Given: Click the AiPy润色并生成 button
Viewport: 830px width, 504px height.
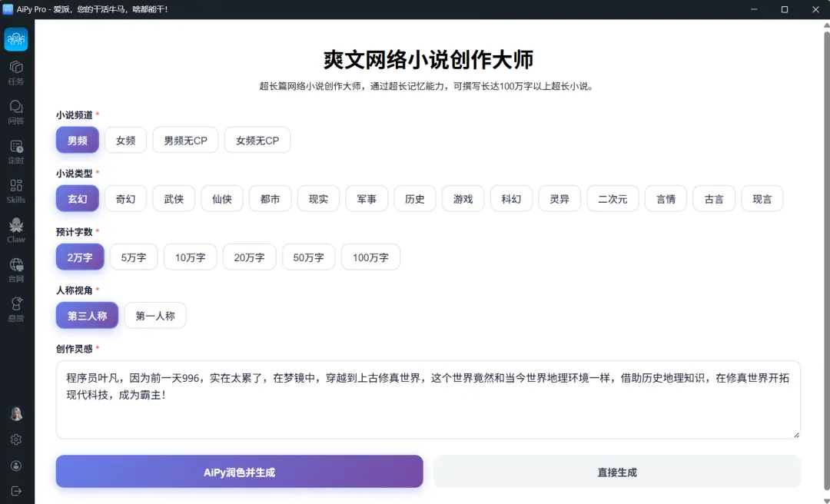Looking at the screenshot, I should [x=239, y=472].
